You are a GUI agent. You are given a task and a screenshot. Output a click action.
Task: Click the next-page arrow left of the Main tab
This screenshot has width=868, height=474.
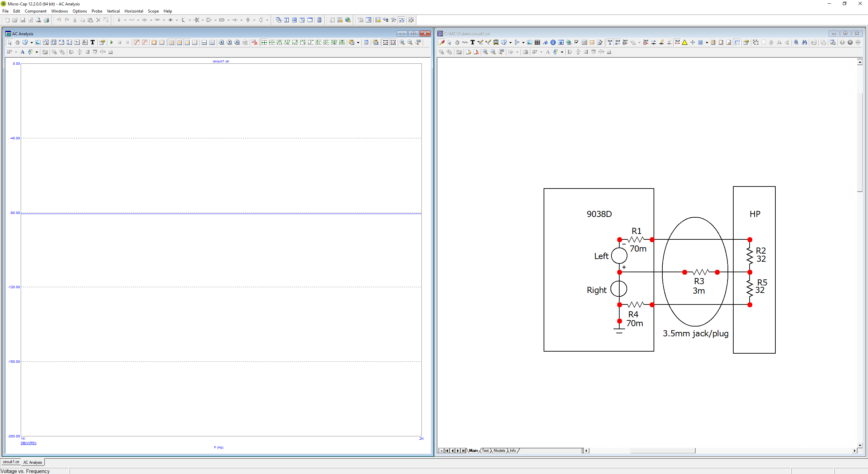[x=458, y=451]
